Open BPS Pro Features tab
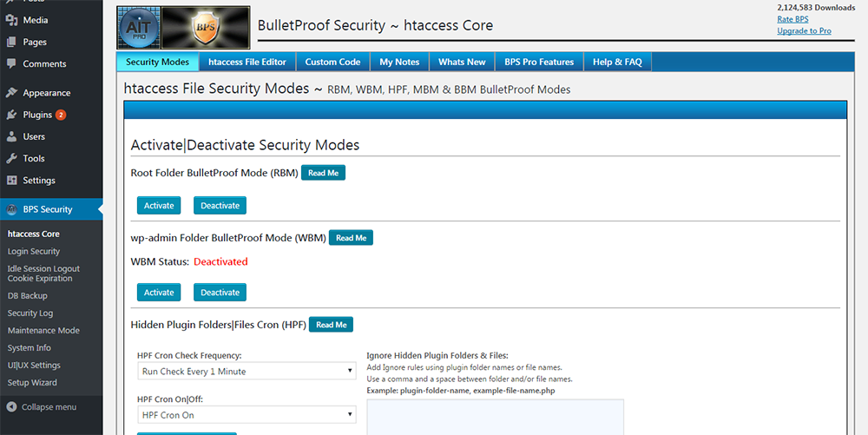The image size is (868, 435). tap(539, 62)
